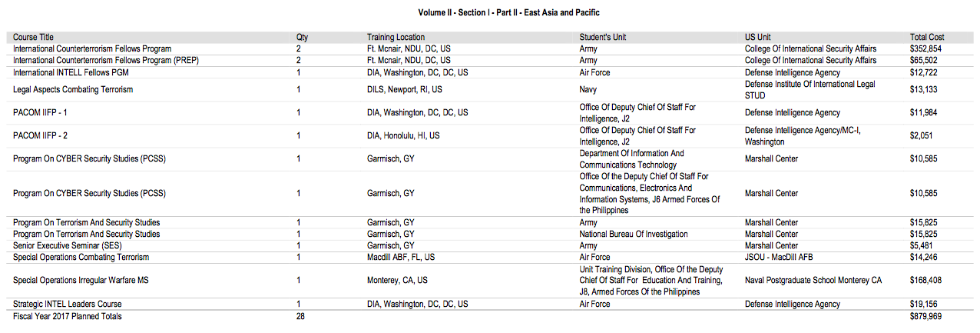Image resolution: width=980 pixels, height=333 pixels.
Task: Click the "Course Title" column header
Action: coord(33,37)
